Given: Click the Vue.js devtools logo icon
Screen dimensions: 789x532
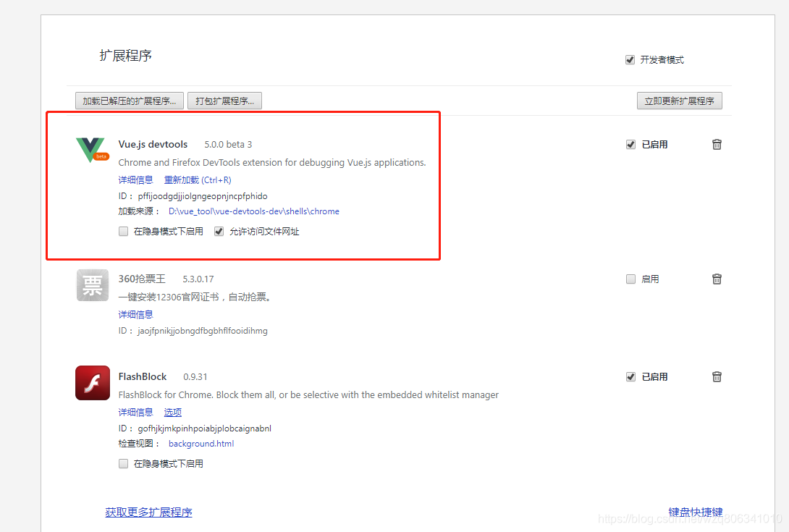Looking at the screenshot, I should coord(92,150).
